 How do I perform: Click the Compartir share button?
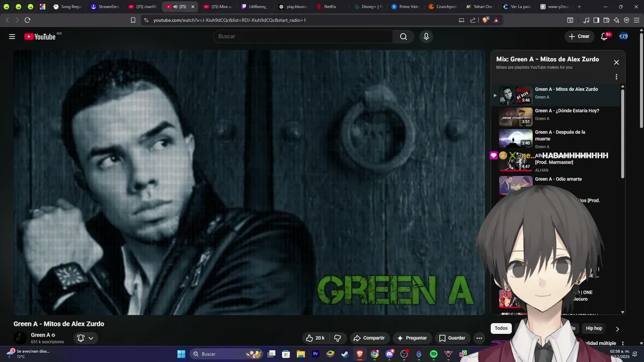369,338
